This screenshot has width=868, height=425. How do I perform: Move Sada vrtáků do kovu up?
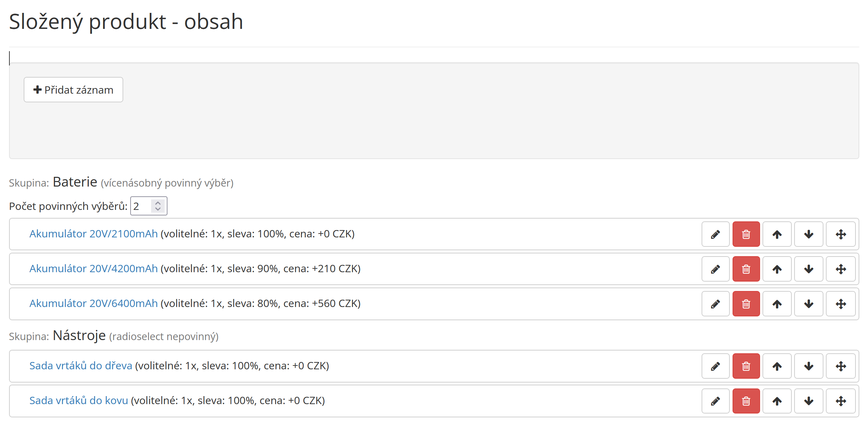[777, 401]
